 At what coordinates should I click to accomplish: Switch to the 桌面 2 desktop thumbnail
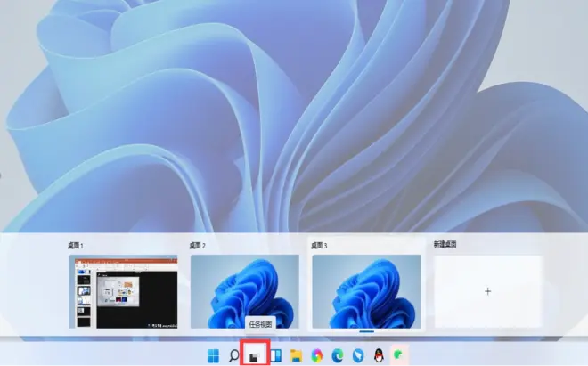(244, 291)
